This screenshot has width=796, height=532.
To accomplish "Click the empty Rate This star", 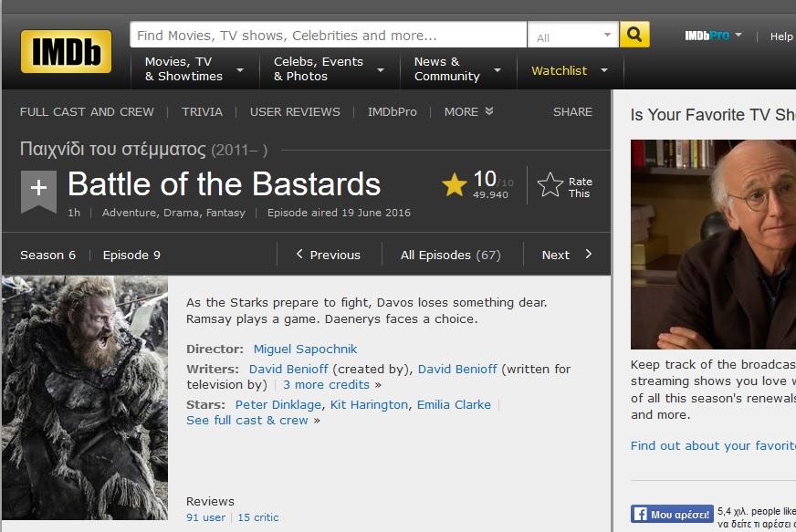I will 550,184.
